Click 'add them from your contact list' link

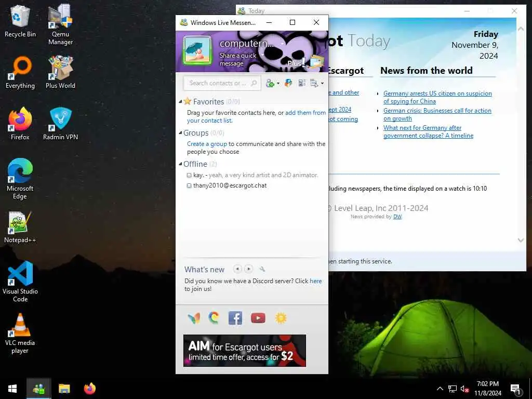[256, 116]
